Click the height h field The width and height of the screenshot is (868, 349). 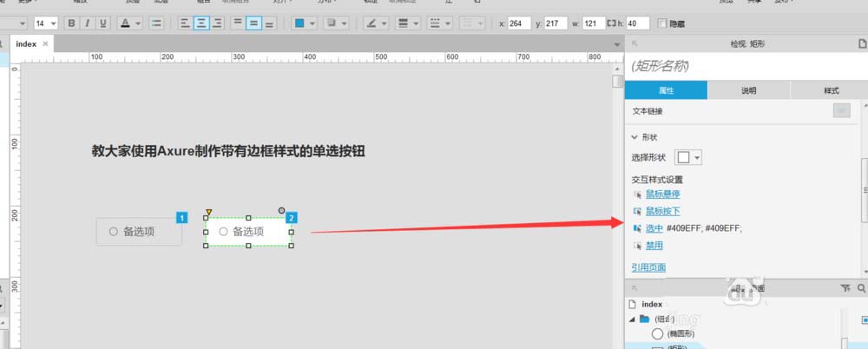(x=637, y=23)
